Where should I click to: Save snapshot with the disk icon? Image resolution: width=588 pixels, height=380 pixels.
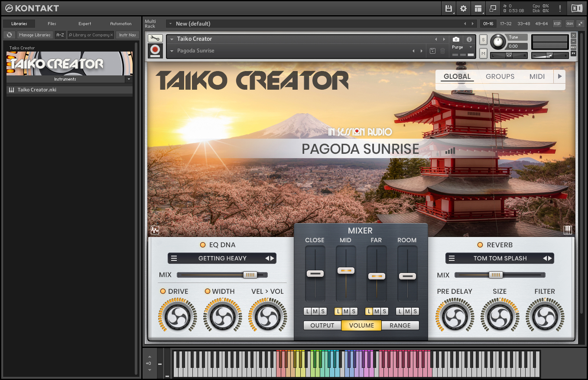coord(432,51)
